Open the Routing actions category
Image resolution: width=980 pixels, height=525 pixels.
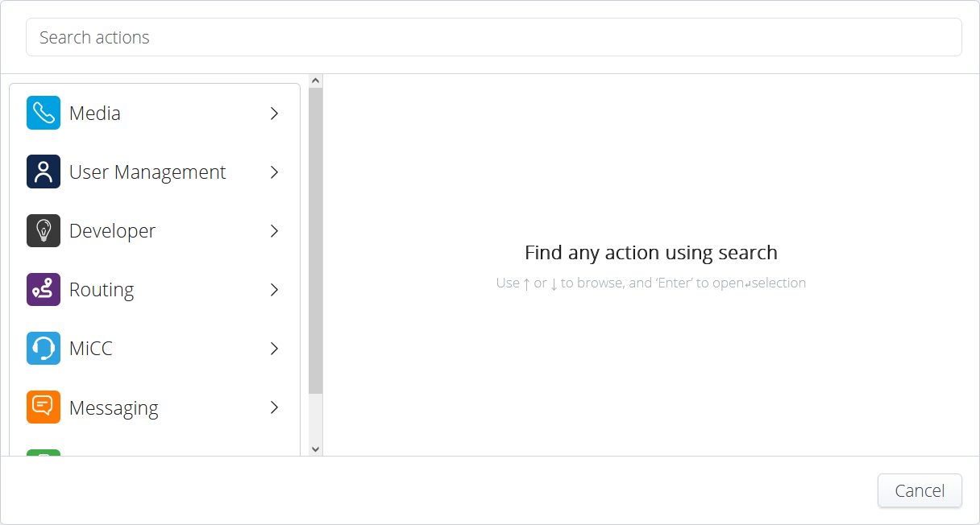pos(102,290)
